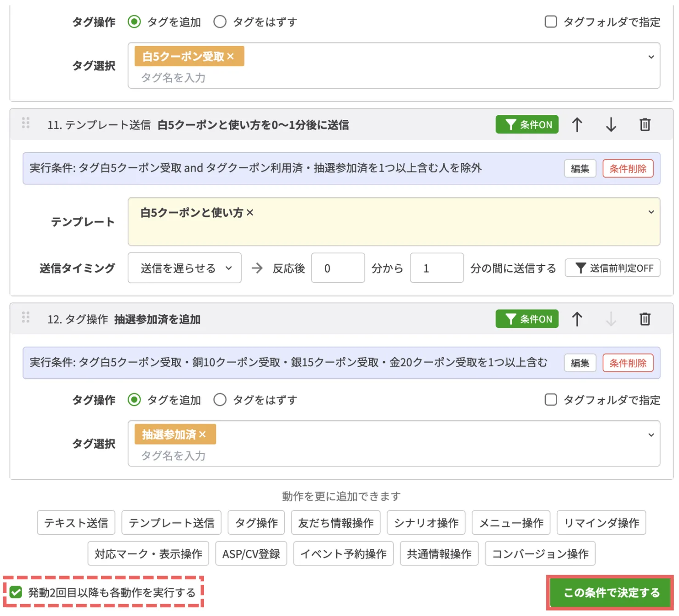679x616 pixels.
Task: Move action 11 template send down
Action: coord(611,125)
